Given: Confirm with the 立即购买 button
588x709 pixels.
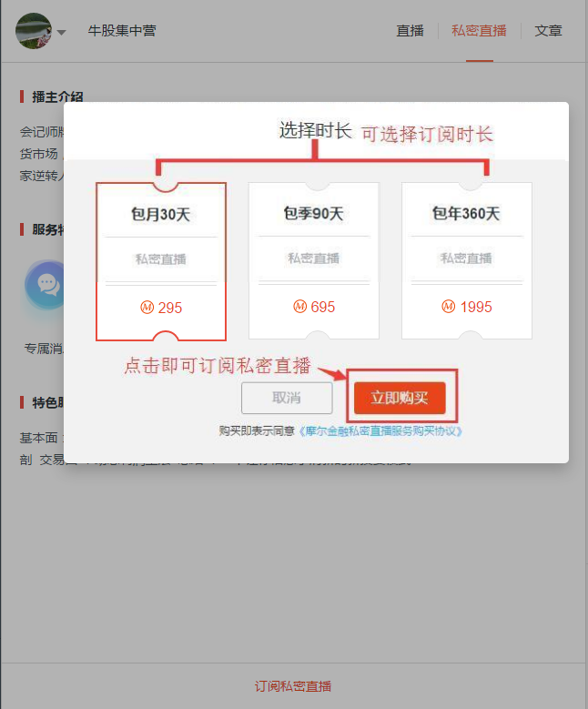Looking at the screenshot, I should pyautogui.click(x=400, y=398).
